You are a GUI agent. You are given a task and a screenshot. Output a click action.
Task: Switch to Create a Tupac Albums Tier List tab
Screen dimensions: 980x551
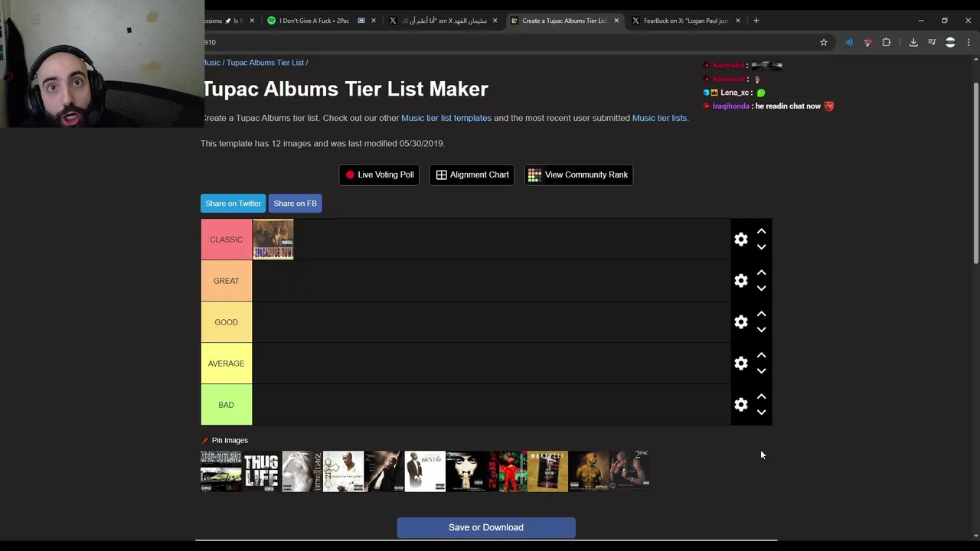pyautogui.click(x=564, y=21)
